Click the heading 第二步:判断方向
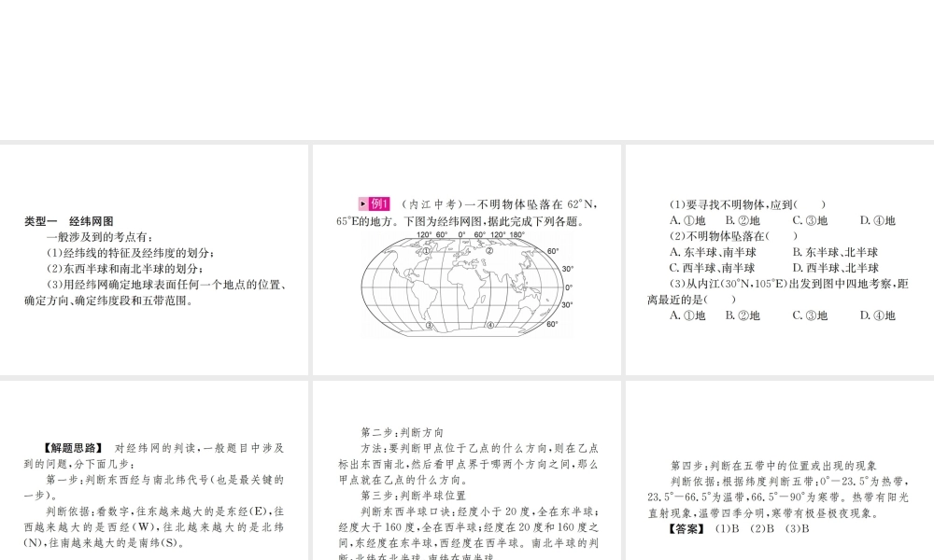Screen dimensions: 934x560 402,433
